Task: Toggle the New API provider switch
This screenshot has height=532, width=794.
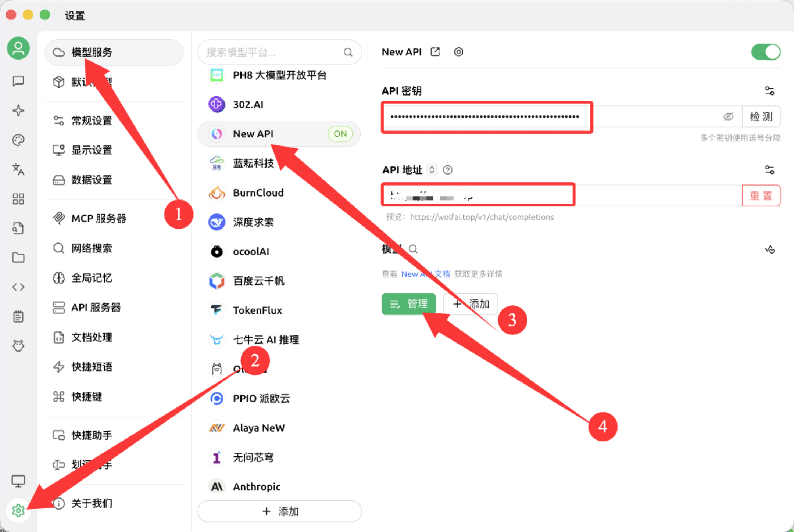Action: [765, 52]
